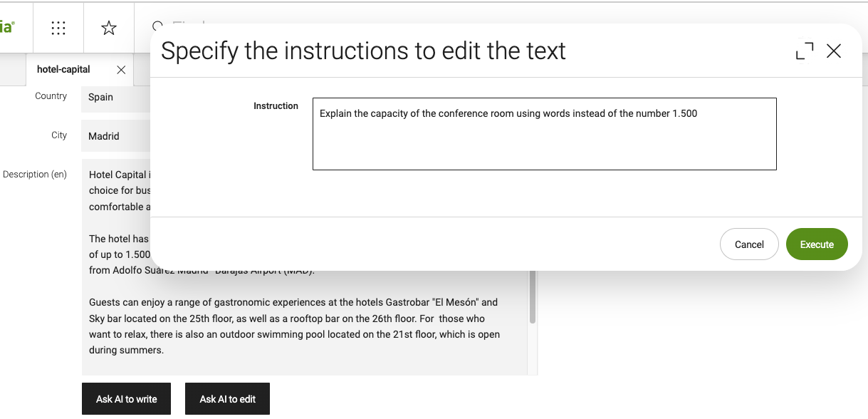Click the Magnolia logo
868x419 pixels.
[7, 28]
